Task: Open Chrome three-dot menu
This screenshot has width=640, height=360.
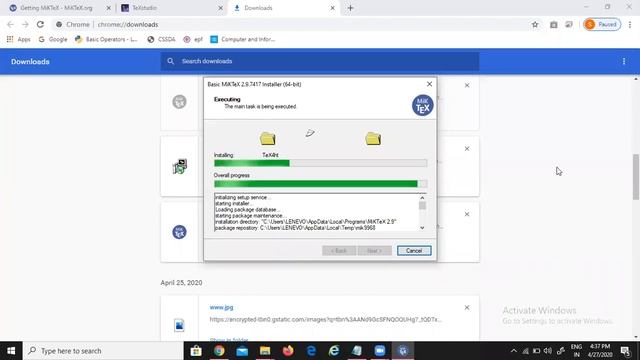Action: pos(630,24)
